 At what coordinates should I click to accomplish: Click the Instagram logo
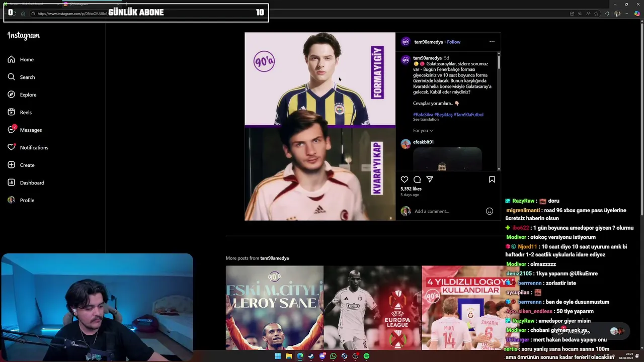pos(24,36)
